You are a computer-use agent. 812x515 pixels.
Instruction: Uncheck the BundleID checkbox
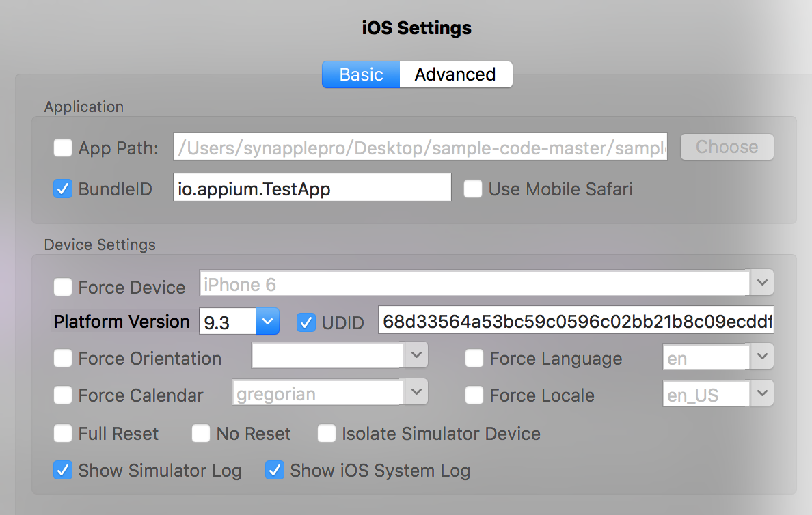(x=63, y=189)
